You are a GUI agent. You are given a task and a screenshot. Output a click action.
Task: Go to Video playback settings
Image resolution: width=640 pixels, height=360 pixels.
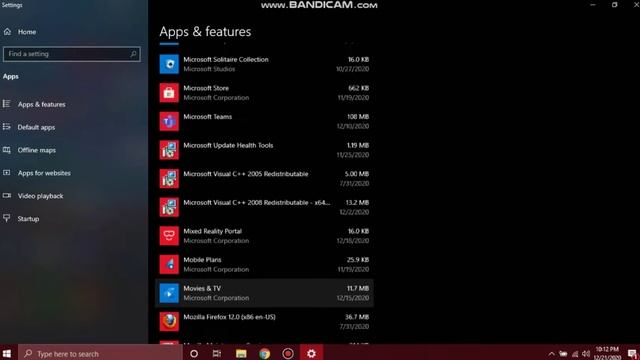coord(40,196)
